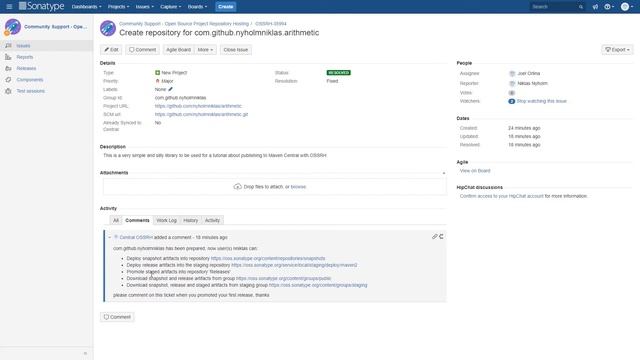Click the Comment button in the toolbar
Image resolution: width=640 pixels, height=360 pixels.
point(142,50)
